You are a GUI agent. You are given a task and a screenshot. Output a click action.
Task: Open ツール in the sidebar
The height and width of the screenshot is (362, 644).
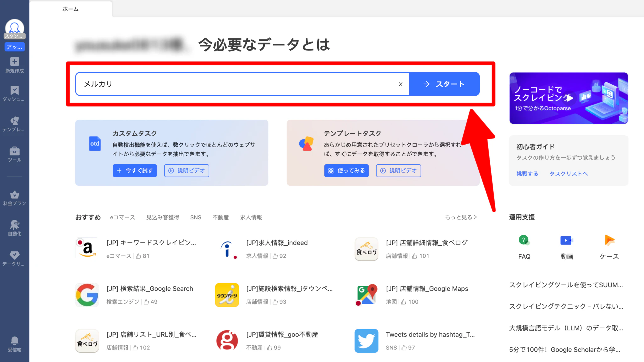tap(14, 154)
